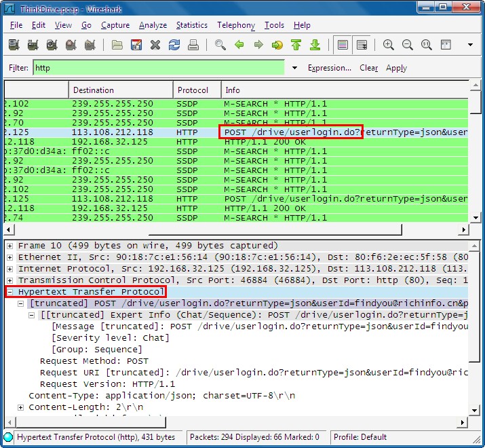Click packet details scroll left arrow
Screen dimensions: 485x448
pos(9,422)
